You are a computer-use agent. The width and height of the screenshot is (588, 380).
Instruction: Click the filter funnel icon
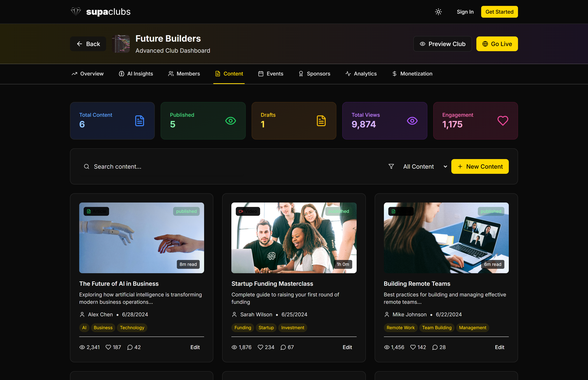[x=391, y=167]
